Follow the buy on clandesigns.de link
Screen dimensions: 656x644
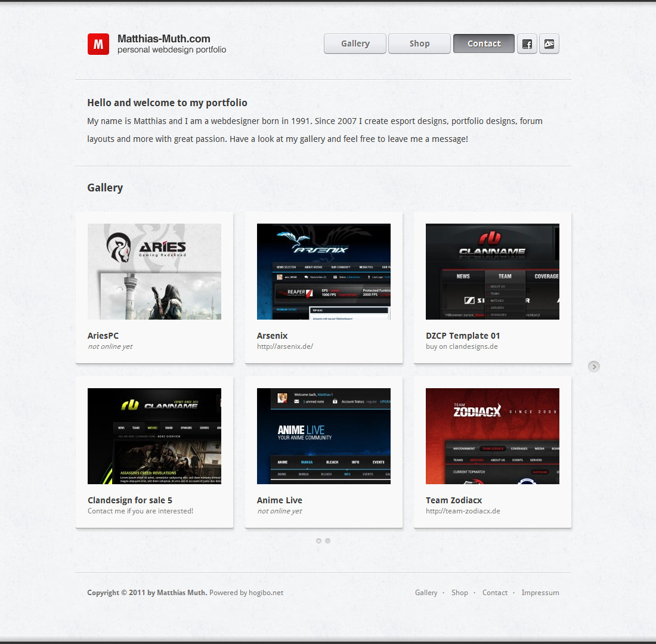(x=462, y=346)
